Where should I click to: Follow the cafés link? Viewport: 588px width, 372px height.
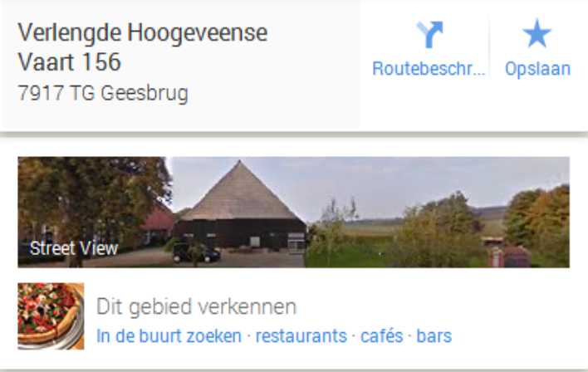click(x=382, y=336)
